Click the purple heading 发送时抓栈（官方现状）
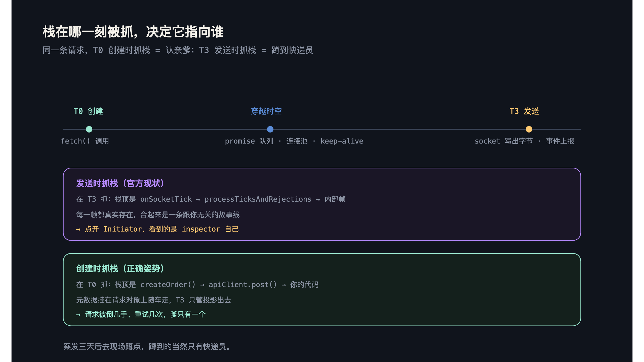Image resolution: width=644 pixels, height=362 pixels. pyautogui.click(x=120, y=183)
